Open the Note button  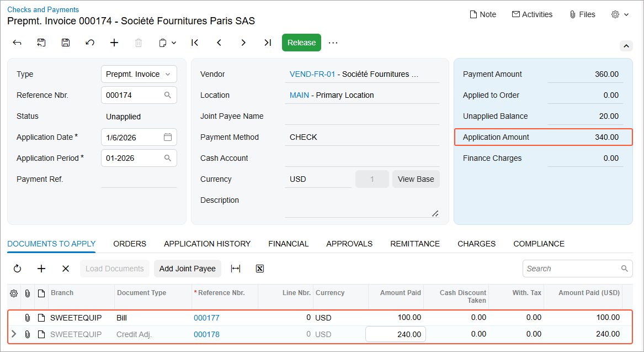coord(483,14)
